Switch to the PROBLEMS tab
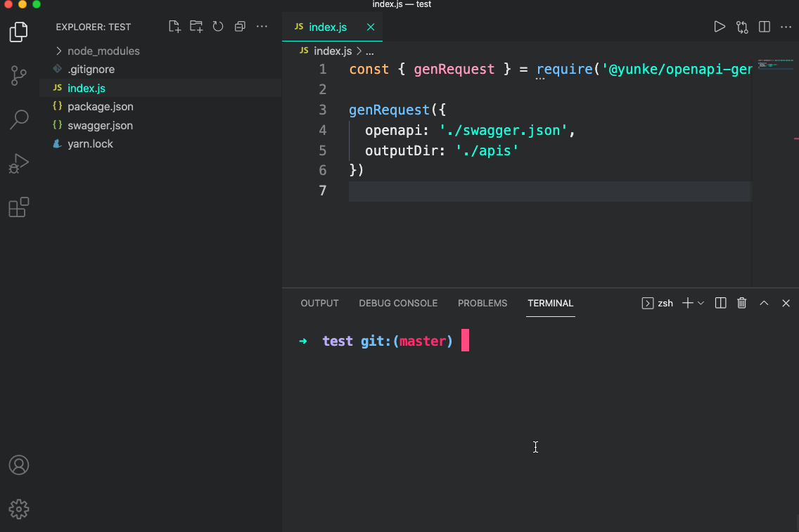 tap(482, 304)
